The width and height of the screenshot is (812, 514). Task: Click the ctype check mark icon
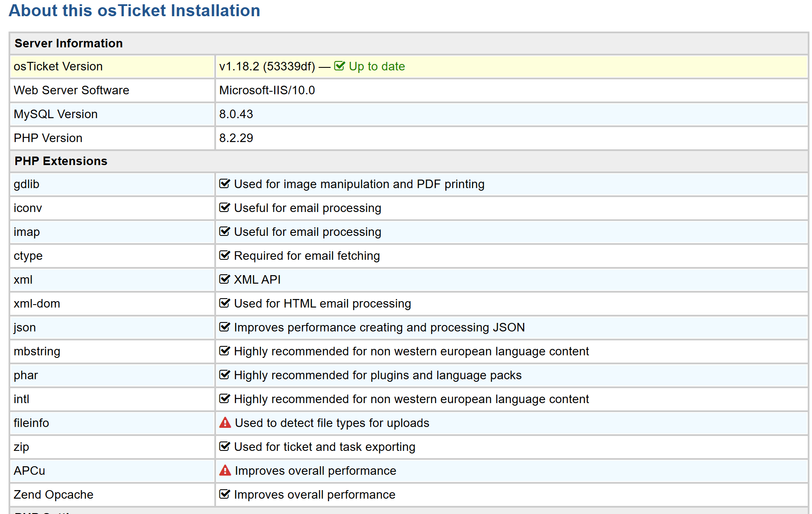[x=225, y=256]
